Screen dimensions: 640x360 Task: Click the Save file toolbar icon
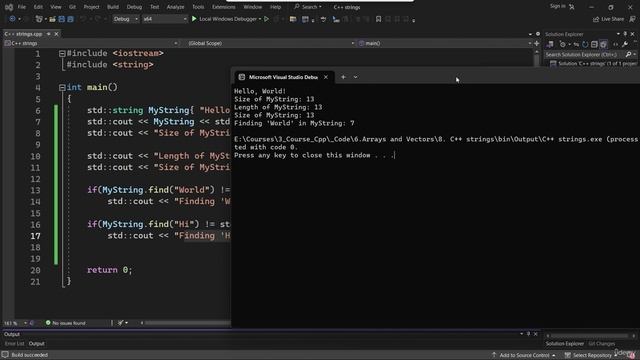pos(62,19)
